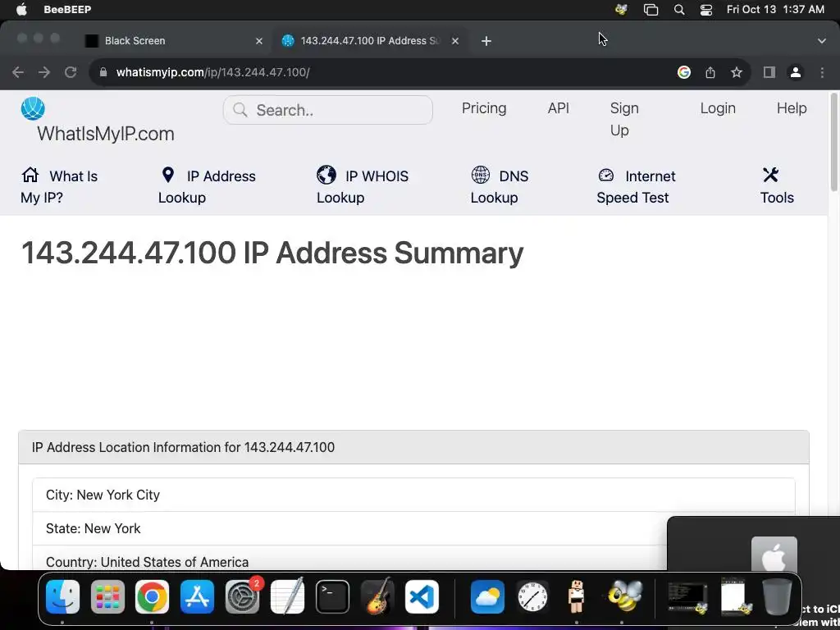Screen dimensions: 840x630
Task: Open Chrome three-dot menu
Action: pos(822,72)
